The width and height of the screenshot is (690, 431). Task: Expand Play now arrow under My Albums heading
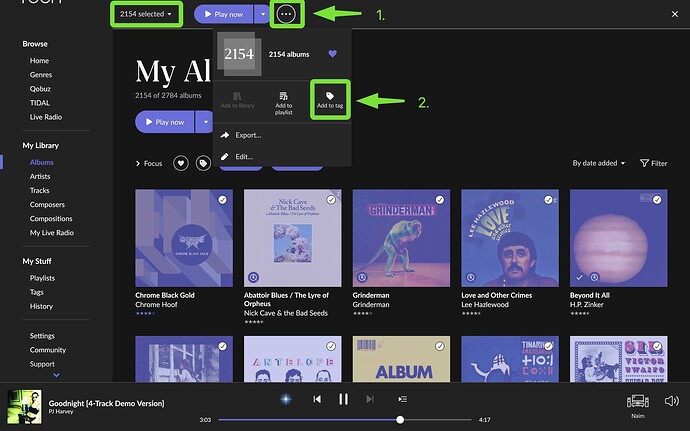(x=204, y=122)
